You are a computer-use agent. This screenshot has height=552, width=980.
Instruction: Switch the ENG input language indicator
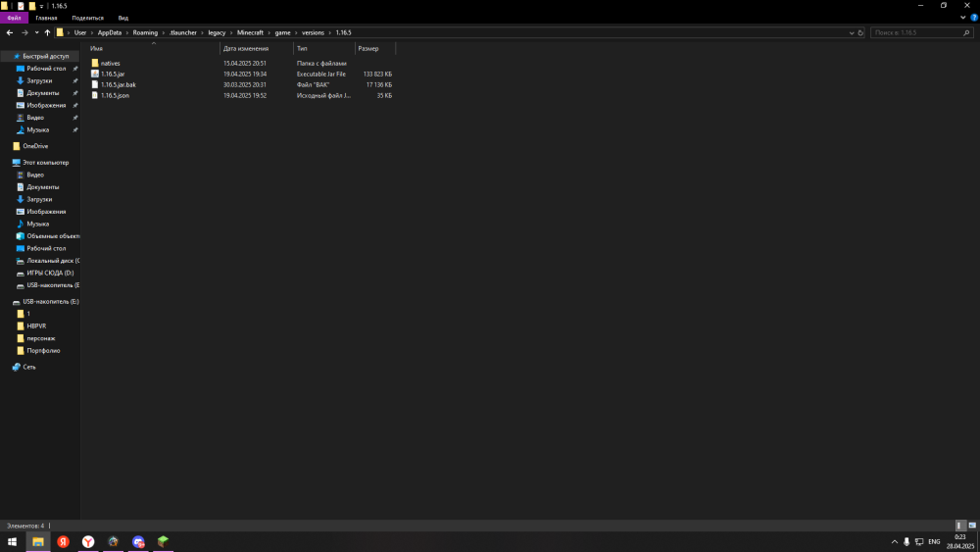pos(934,542)
